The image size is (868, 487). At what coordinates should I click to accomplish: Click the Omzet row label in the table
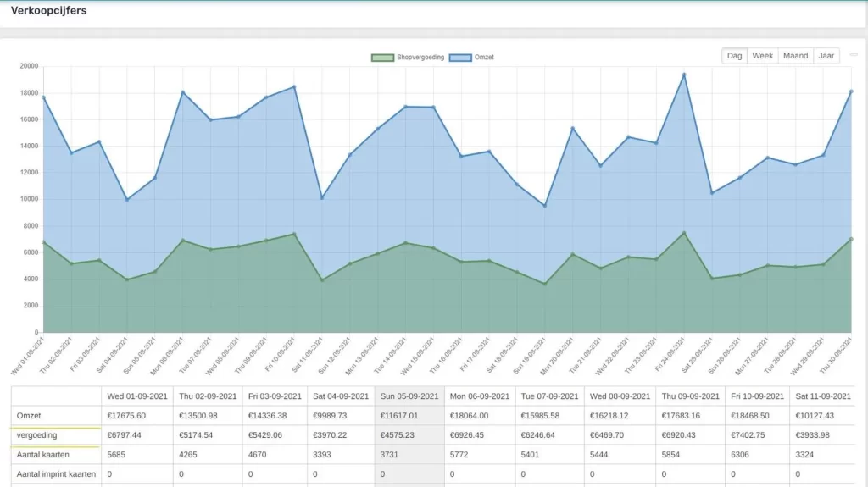30,415
